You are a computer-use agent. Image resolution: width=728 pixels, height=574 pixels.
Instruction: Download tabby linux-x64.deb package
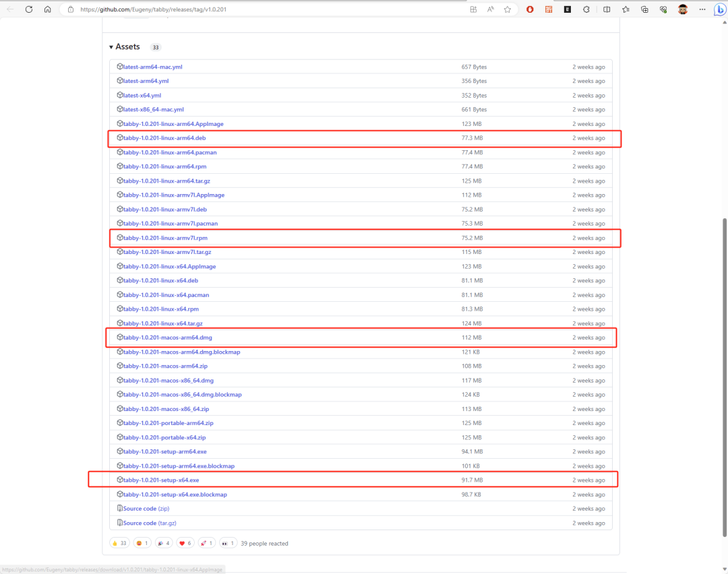160,280
